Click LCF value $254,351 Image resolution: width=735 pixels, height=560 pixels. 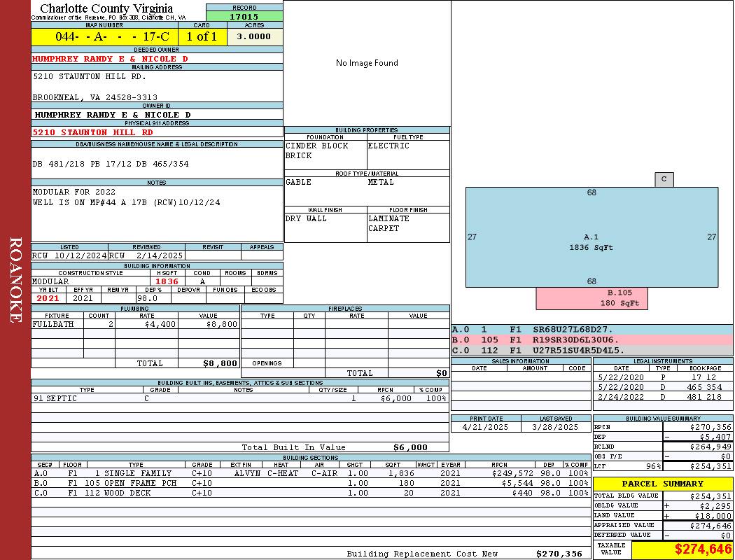coord(710,465)
